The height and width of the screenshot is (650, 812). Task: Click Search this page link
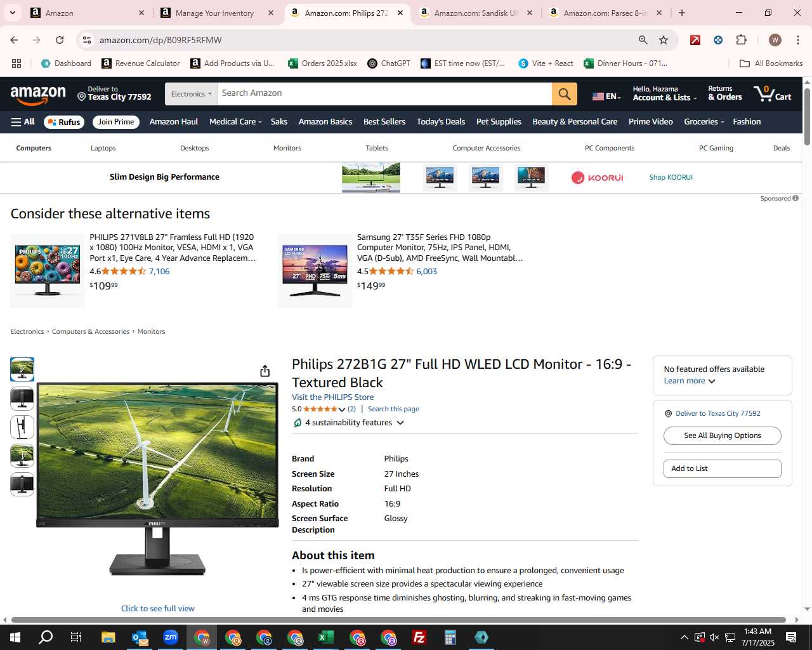coord(393,409)
